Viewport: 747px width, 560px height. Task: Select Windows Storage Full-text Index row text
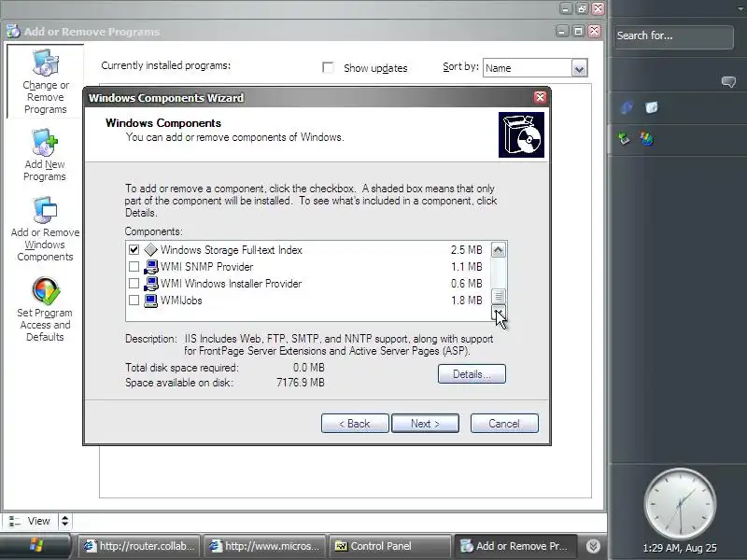point(232,249)
